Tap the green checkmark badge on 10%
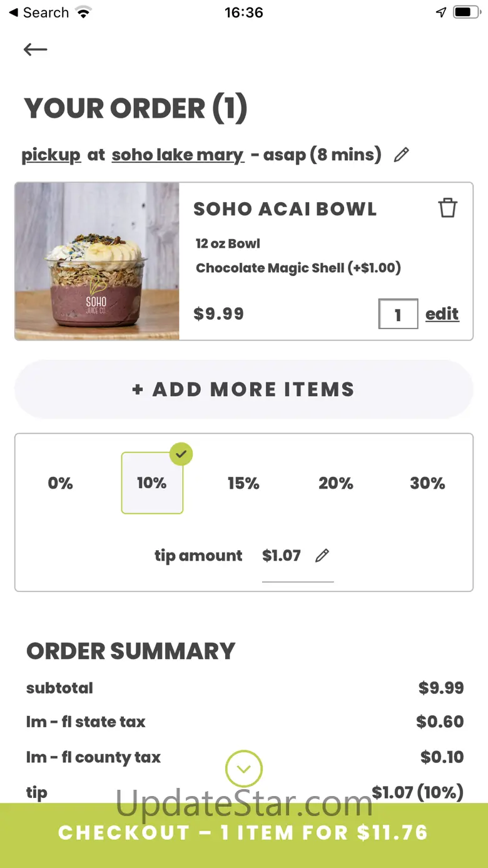This screenshot has height=868, width=488. 181,454
